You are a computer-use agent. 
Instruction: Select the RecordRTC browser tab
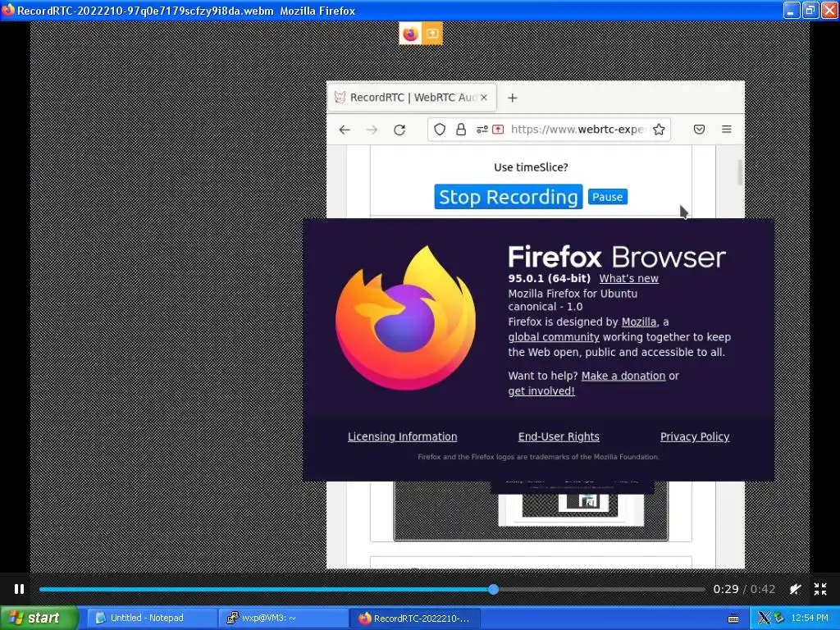point(412,98)
